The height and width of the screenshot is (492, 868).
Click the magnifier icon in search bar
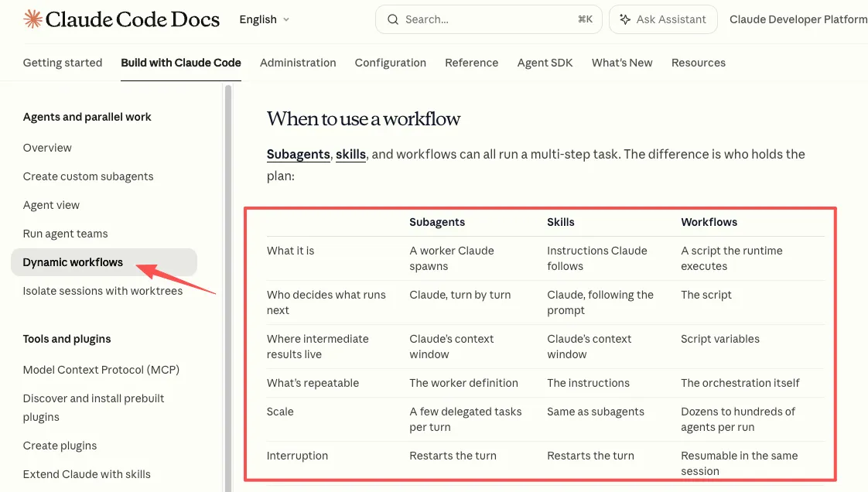[392, 19]
